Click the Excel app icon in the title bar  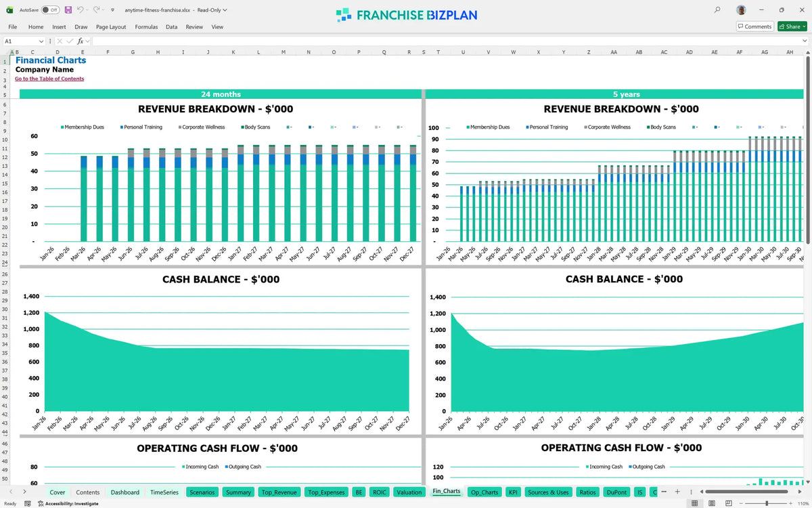[x=10, y=10]
